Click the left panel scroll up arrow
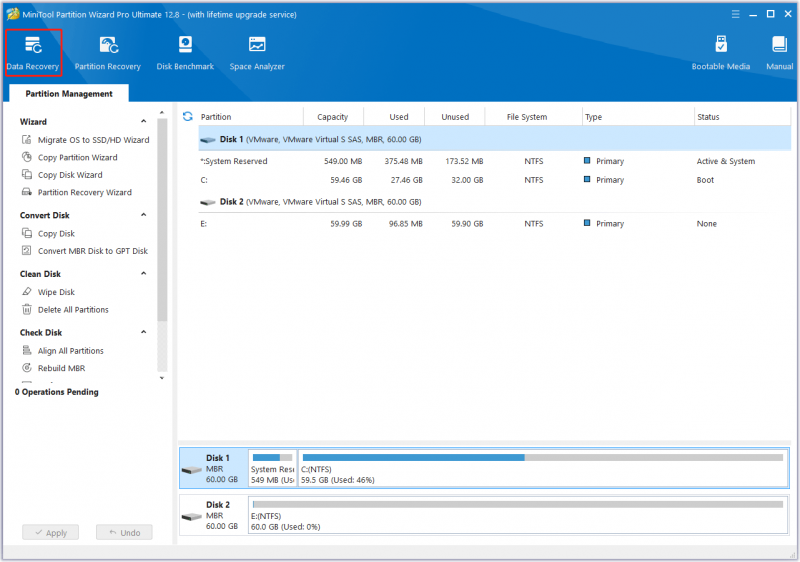The height and width of the screenshot is (562, 800). tap(162, 112)
